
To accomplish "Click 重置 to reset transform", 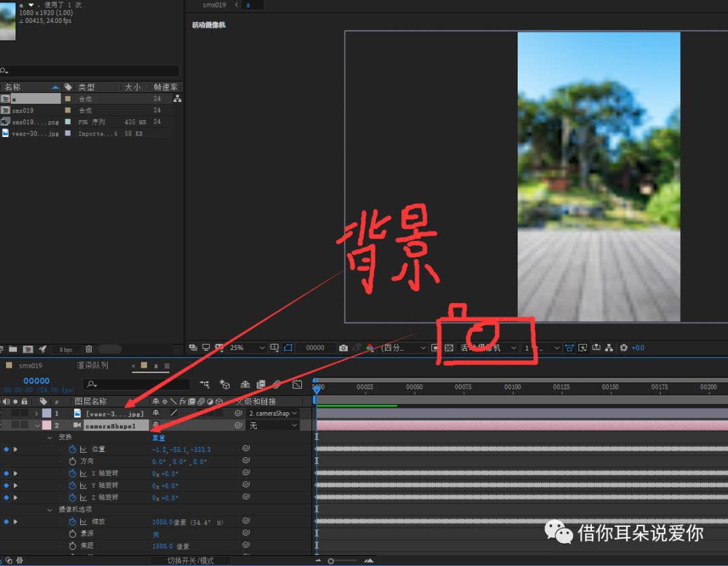I will [x=158, y=438].
